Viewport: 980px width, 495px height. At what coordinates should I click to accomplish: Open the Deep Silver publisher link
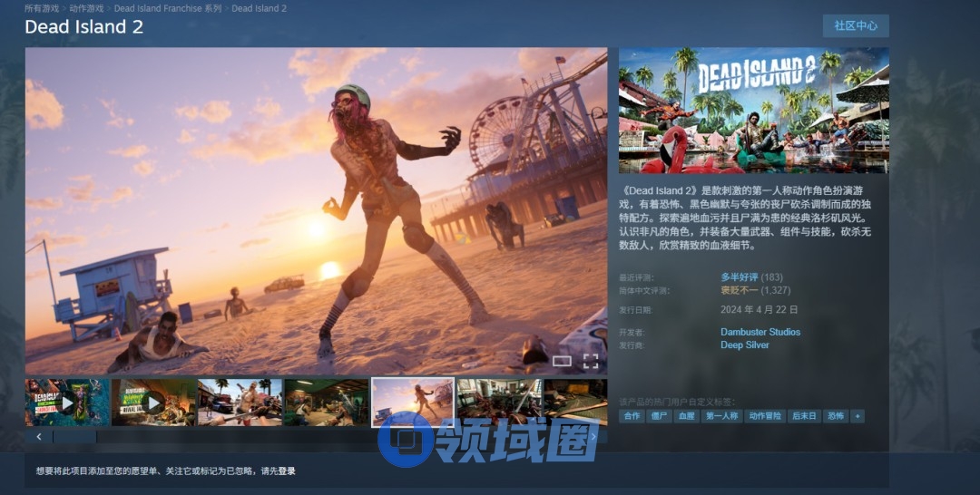[744, 345]
